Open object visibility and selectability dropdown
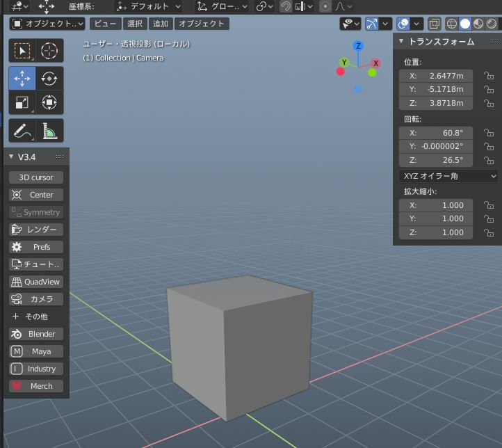502x448 pixels. (350, 24)
